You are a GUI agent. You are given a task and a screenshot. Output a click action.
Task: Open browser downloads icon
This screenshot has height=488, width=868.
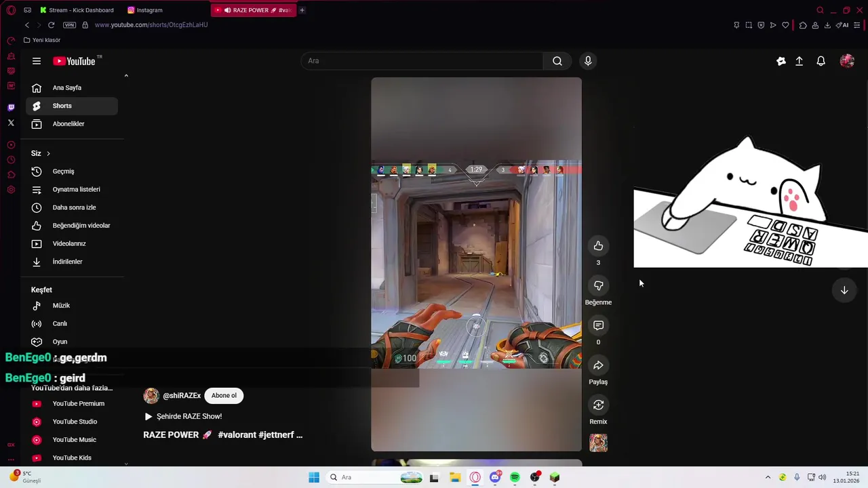click(827, 25)
